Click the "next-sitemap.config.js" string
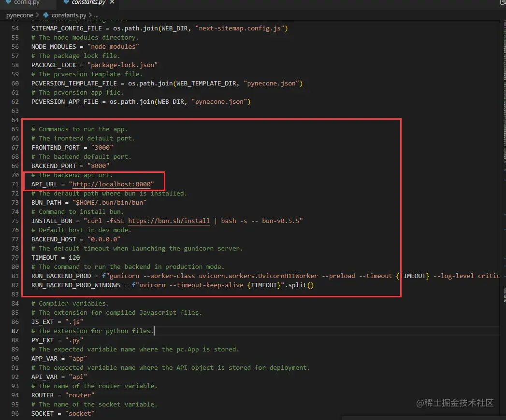Image resolution: width=506 pixels, height=420 pixels. (239, 28)
